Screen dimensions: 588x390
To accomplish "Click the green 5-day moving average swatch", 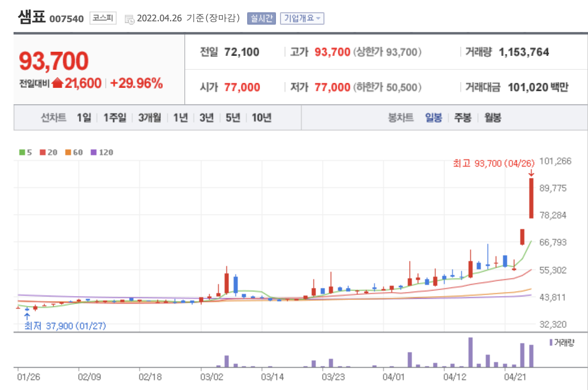I will (22, 152).
